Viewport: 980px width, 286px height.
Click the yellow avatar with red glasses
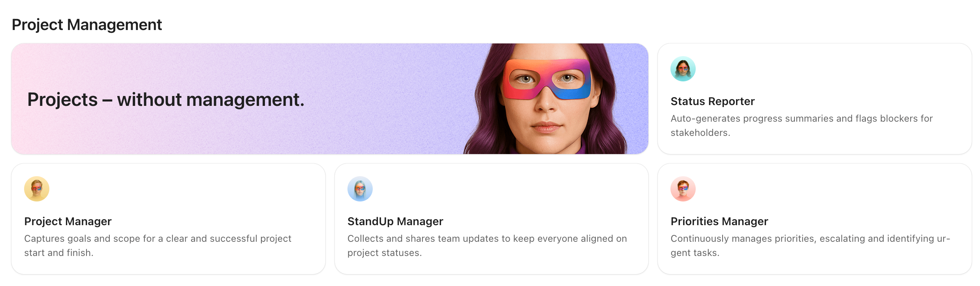(x=37, y=189)
